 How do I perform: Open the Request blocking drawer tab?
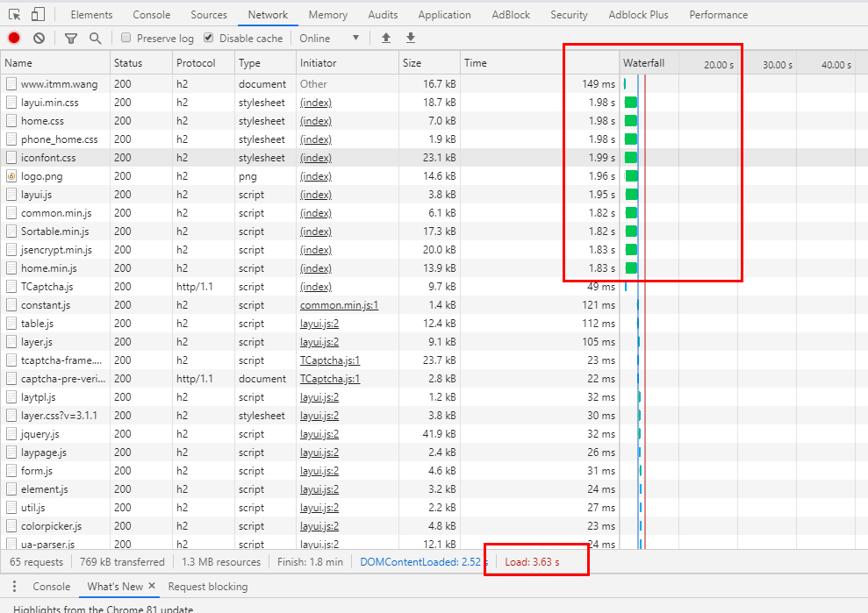click(x=208, y=587)
